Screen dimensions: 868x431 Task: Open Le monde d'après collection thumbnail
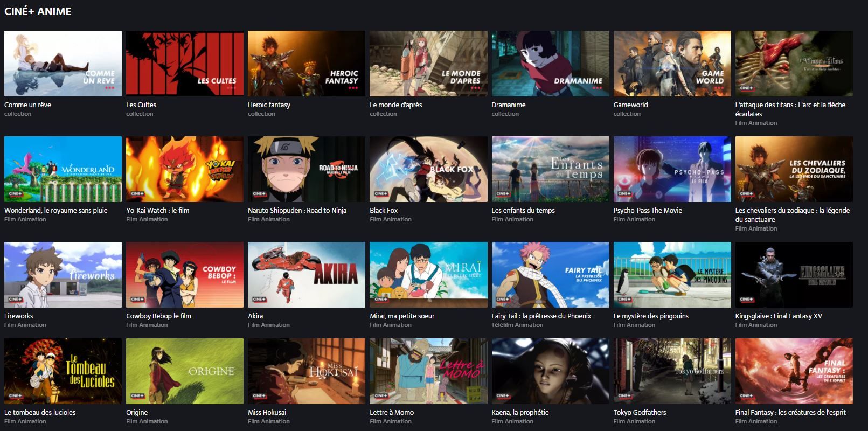(x=428, y=64)
